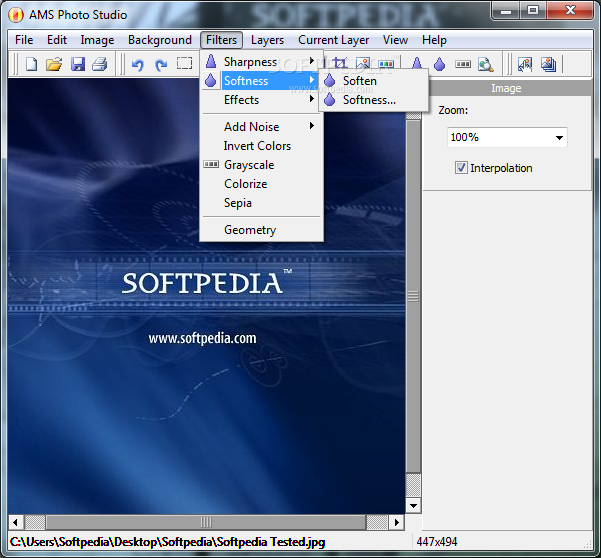Image resolution: width=601 pixels, height=558 pixels.
Task: Apply the Grayscale filter from menu
Action: tap(262, 165)
